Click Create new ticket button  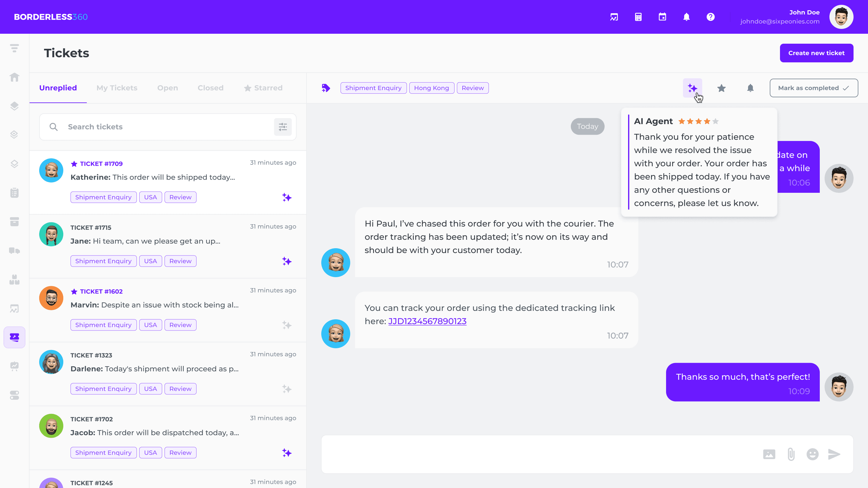[x=816, y=53]
